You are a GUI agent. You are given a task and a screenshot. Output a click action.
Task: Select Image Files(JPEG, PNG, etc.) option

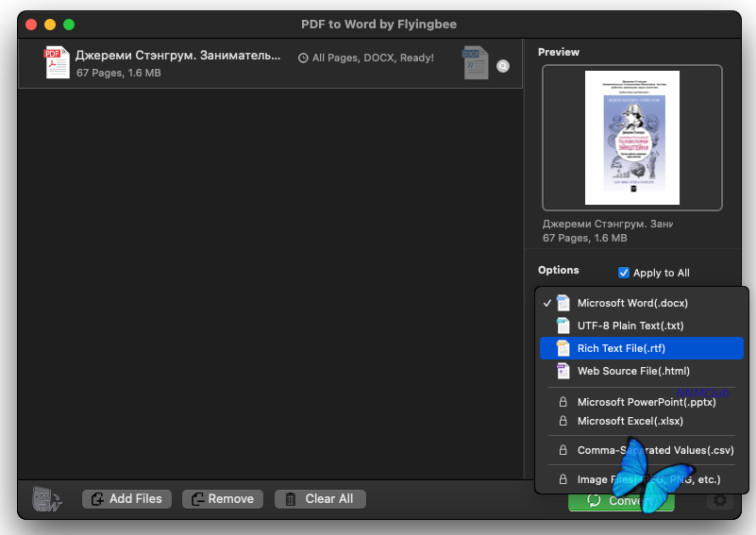[642, 479]
